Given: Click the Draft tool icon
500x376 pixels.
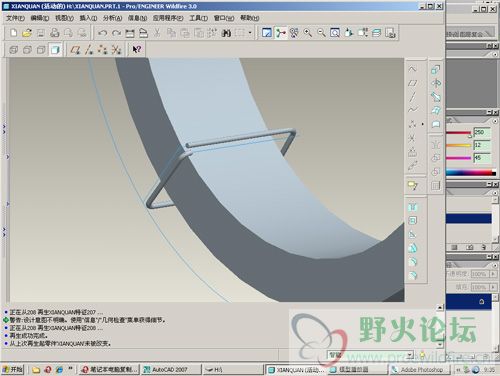Looking at the screenshot, I should pos(413,248).
